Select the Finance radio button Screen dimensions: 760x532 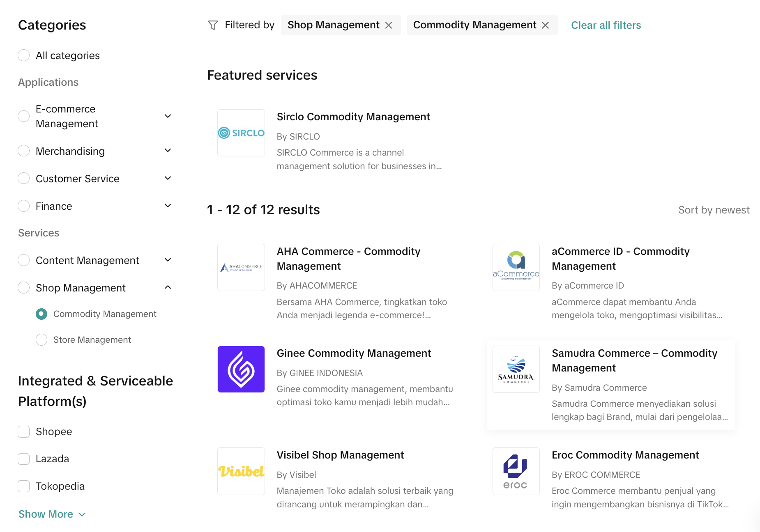(24, 206)
